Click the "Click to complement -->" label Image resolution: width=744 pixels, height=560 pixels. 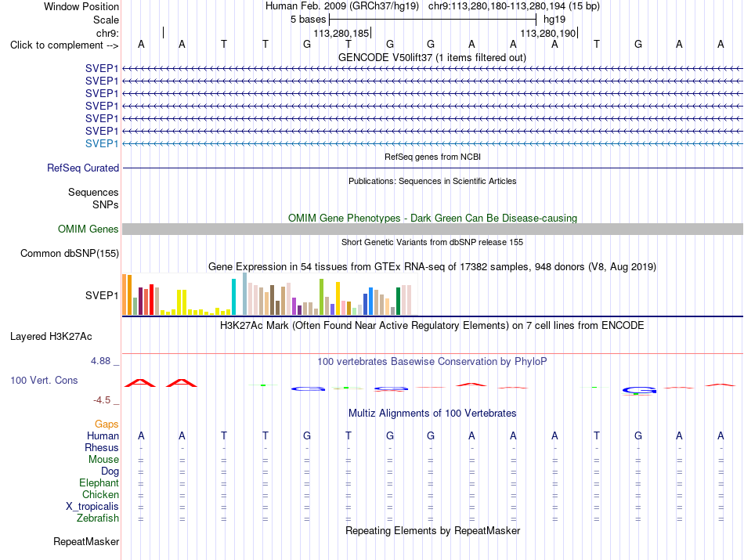[x=64, y=45]
